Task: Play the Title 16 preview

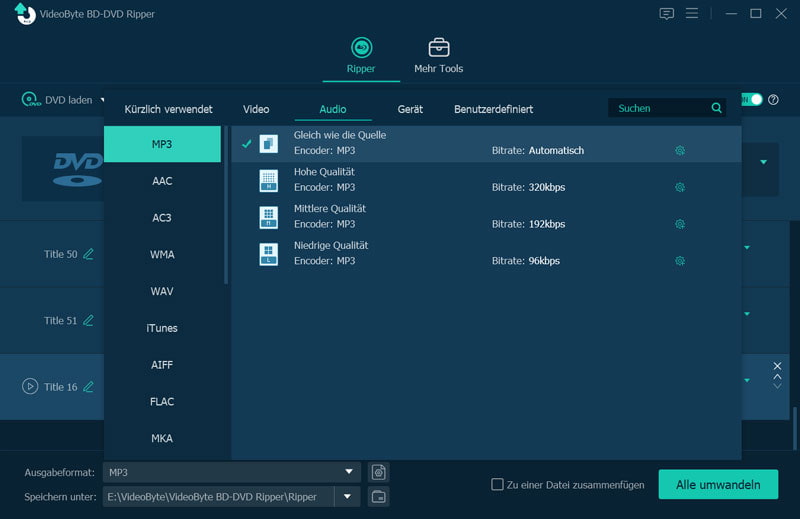Action: [30, 386]
